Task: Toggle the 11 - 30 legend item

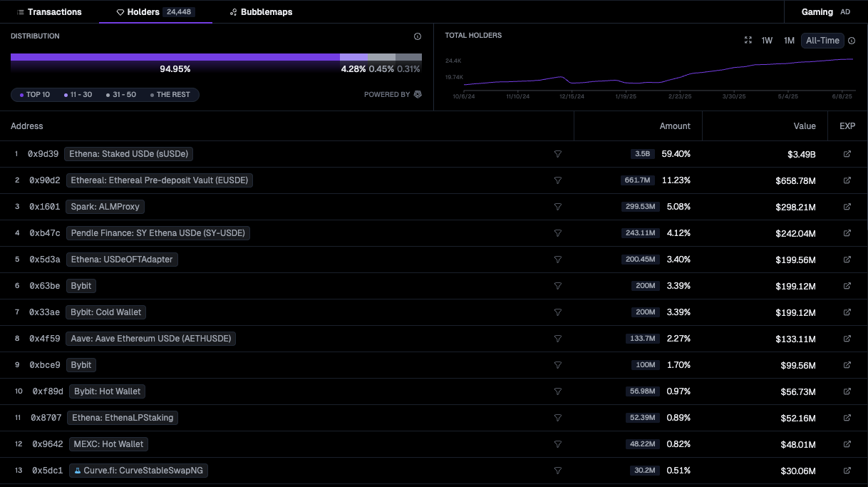Action: coord(78,95)
